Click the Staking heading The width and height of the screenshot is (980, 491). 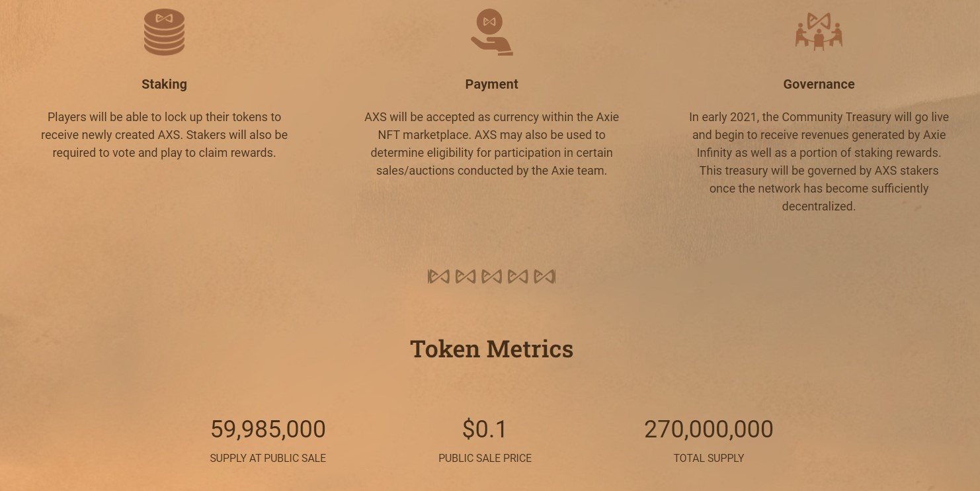point(164,84)
